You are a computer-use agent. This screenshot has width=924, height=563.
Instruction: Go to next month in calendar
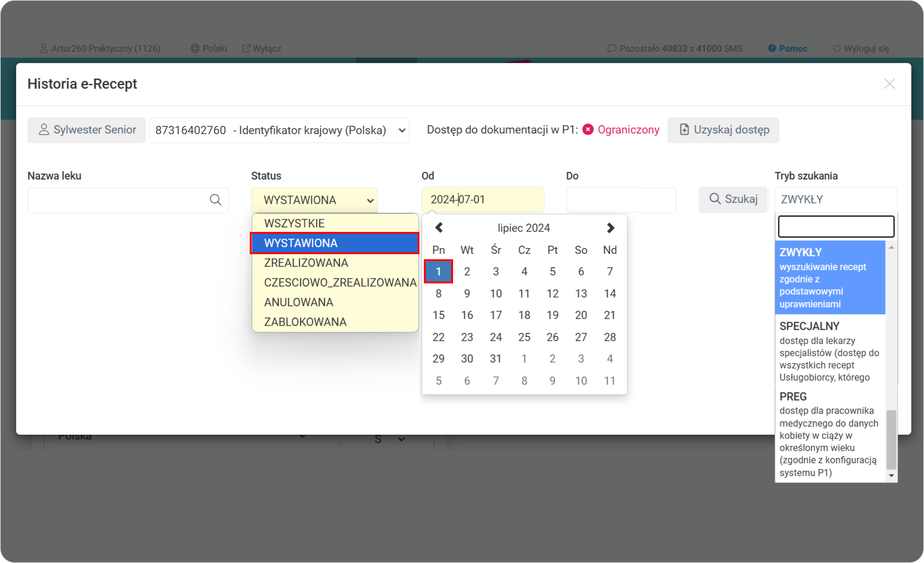click(x=610, y=228)
